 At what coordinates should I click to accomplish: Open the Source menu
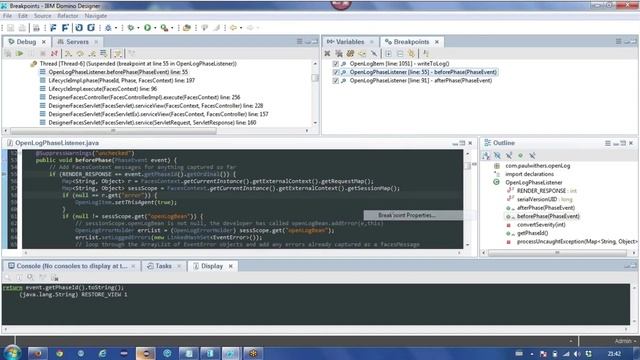pos(42,16)
